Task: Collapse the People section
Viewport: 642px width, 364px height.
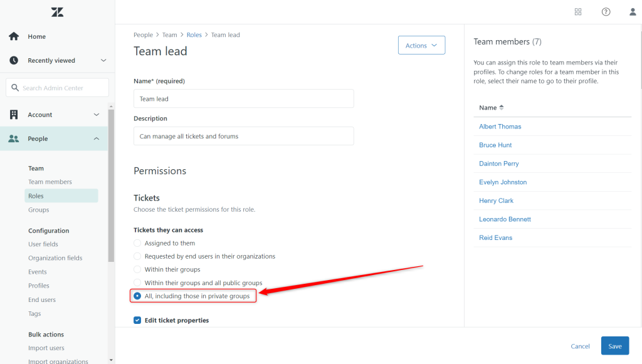Action: (96, 138)
